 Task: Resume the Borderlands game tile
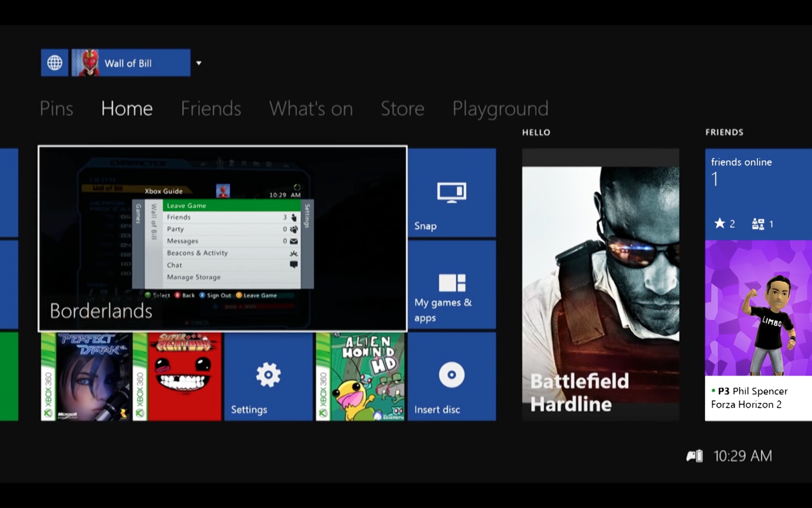coord(222,239)
